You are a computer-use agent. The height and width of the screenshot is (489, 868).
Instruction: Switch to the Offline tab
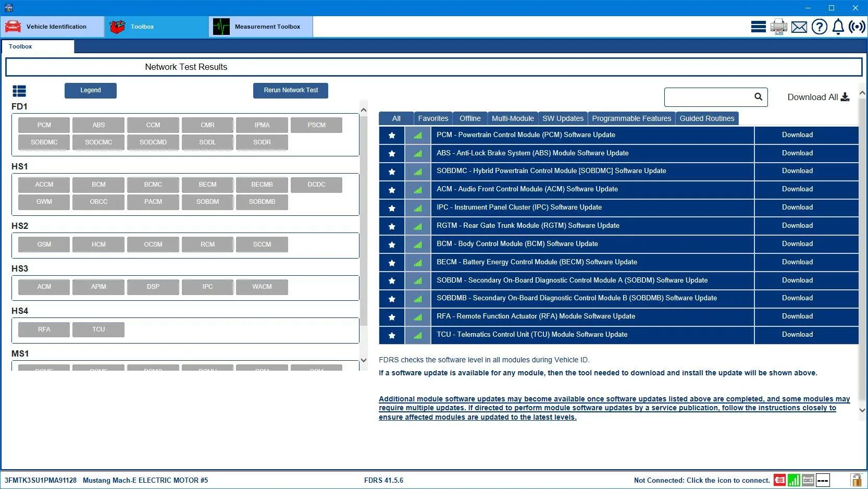click(470, 118)
